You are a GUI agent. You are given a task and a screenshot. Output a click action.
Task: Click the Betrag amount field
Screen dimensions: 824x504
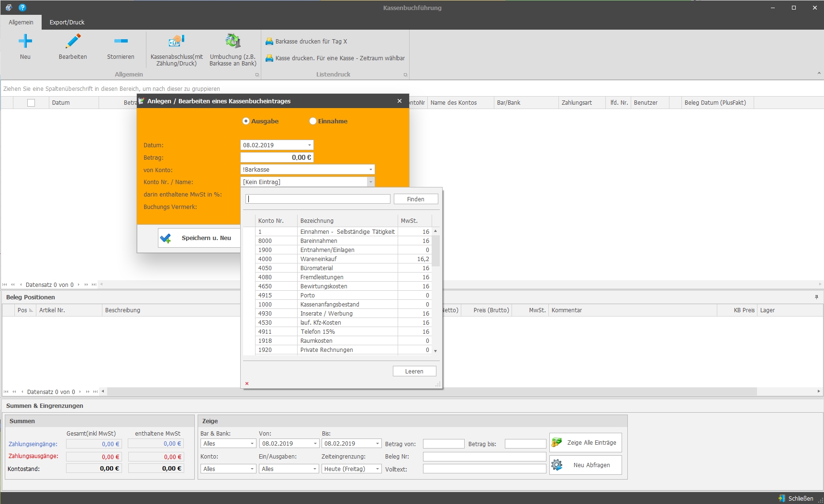[277, 157]
